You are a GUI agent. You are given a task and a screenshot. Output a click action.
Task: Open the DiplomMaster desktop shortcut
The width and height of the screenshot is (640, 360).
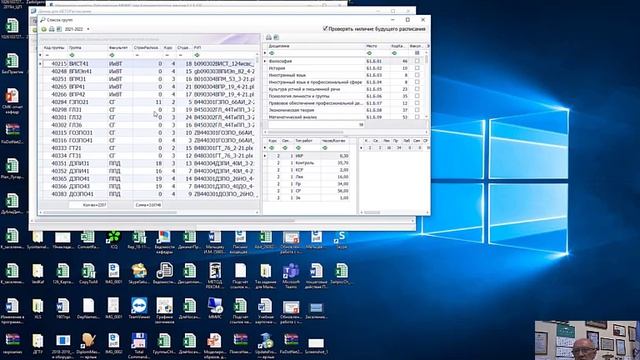click(88, 345)
